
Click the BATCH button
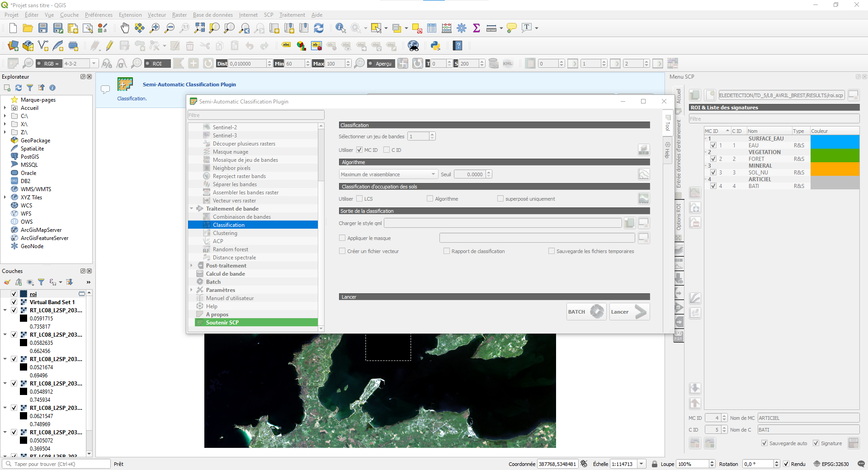click(x=586, y=312)
